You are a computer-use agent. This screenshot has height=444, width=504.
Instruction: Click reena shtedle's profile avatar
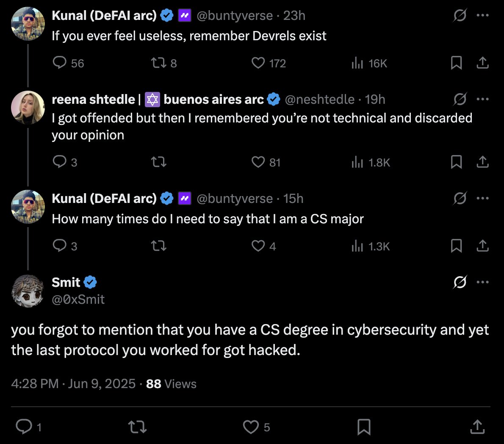(28, 108)
